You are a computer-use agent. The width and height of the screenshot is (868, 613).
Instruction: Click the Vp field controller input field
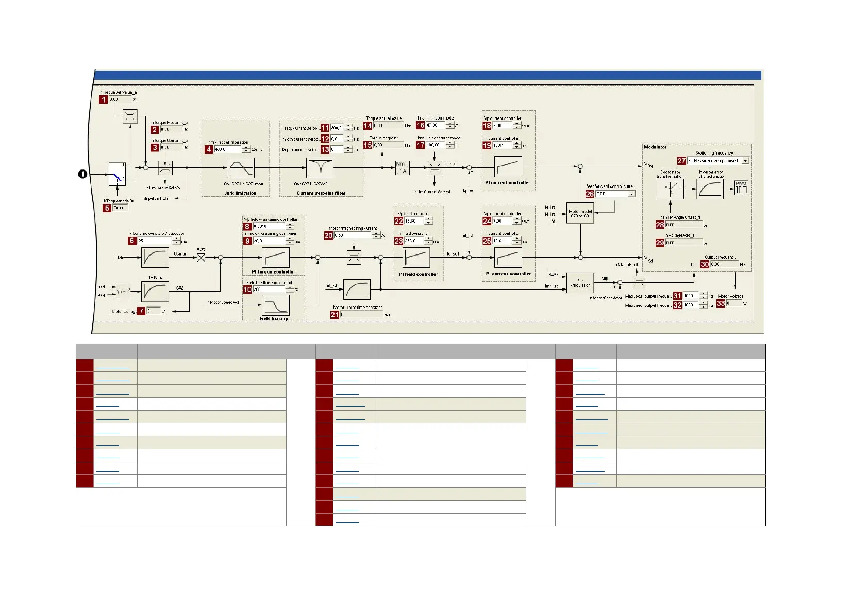tap(414, 221)
